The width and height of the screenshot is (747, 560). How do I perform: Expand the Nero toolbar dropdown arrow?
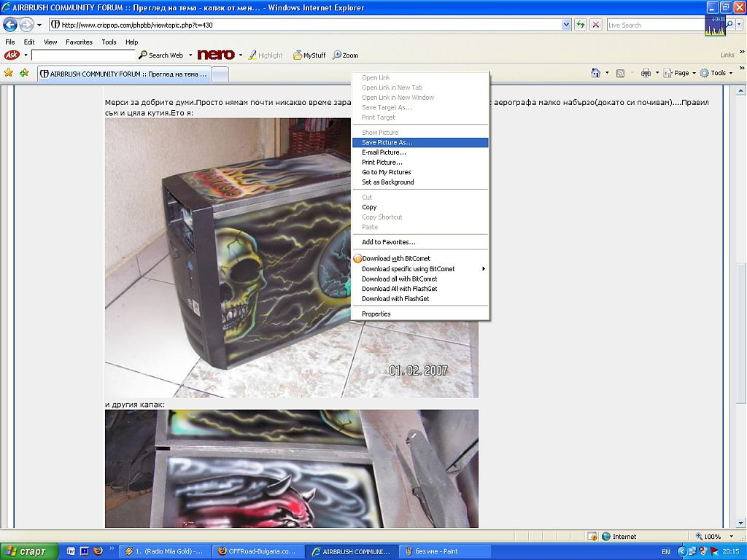coord(241,55)
